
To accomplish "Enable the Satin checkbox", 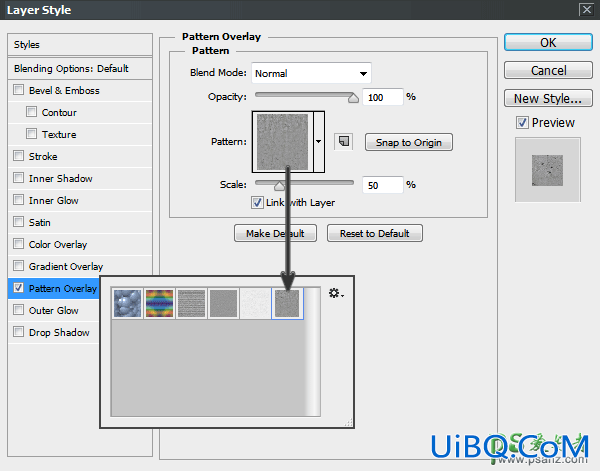I will pyautogui.click(x=18, y=222).
